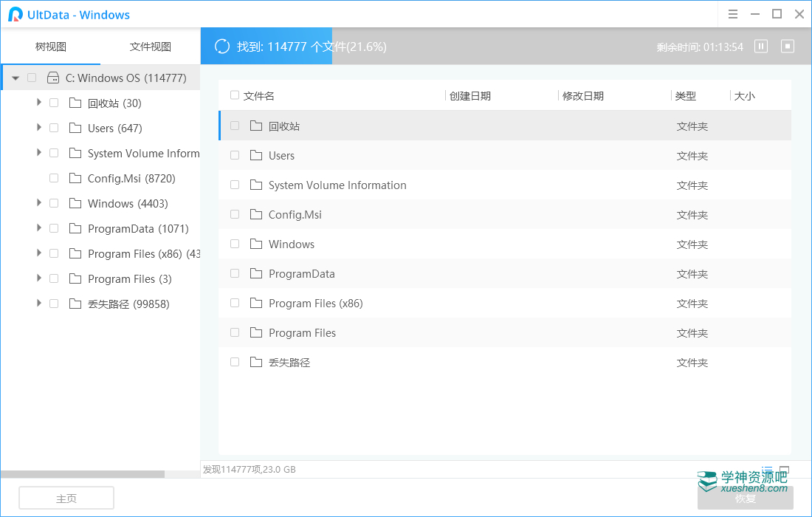Click the UltData logo icon
The width and height of the screenshot is (812, 517).
point(16,15)
